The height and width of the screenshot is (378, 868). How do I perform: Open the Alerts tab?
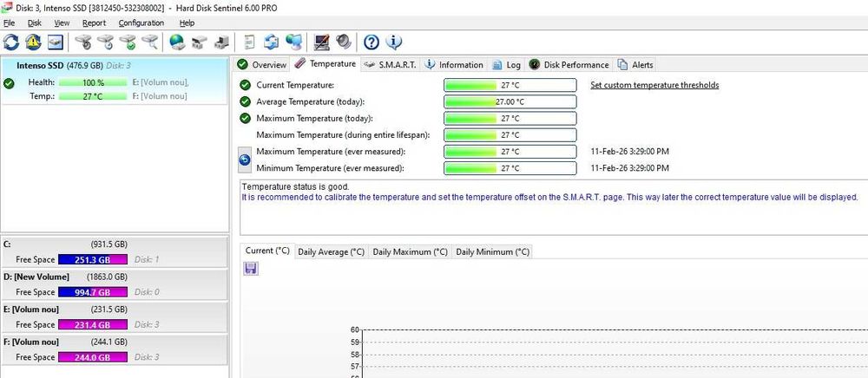635,65
